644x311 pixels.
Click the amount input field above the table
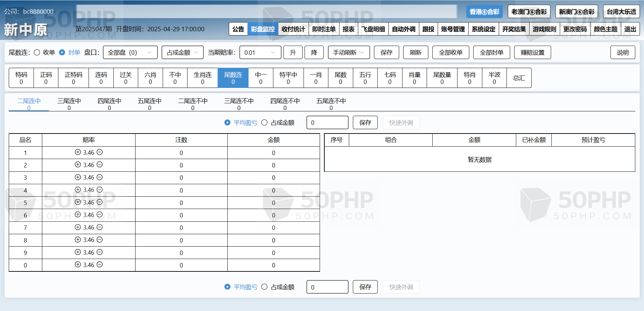click(327, 122)
